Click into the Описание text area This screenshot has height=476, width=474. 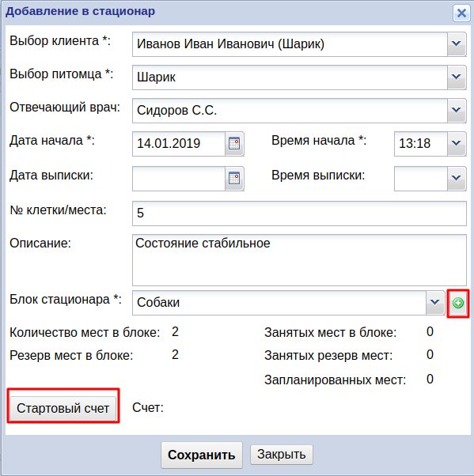point(299,260)
